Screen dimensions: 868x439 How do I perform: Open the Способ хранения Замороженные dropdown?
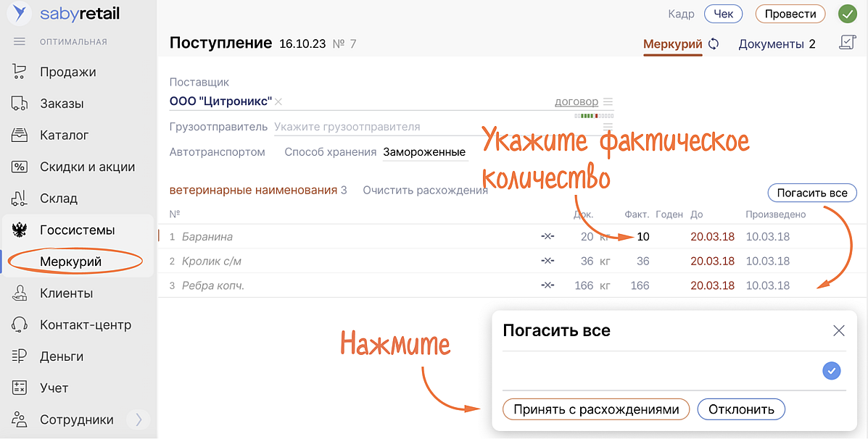pos(424,152)
